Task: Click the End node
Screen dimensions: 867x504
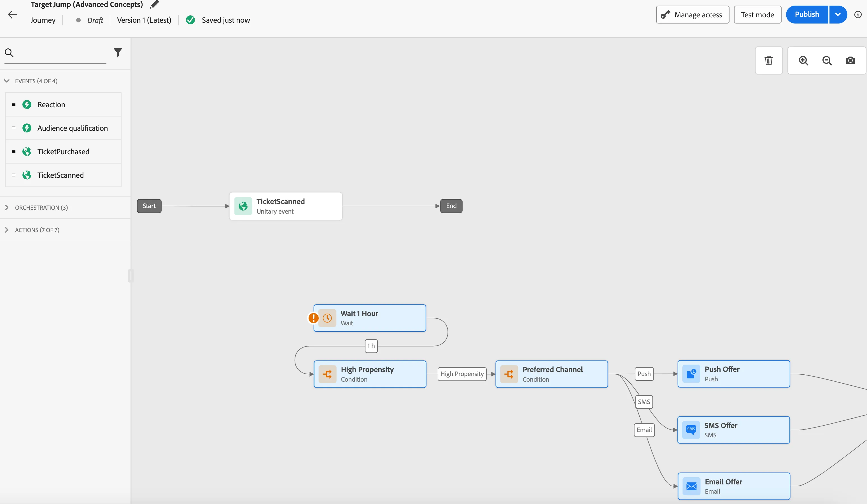Action: [x=451, y=206]
